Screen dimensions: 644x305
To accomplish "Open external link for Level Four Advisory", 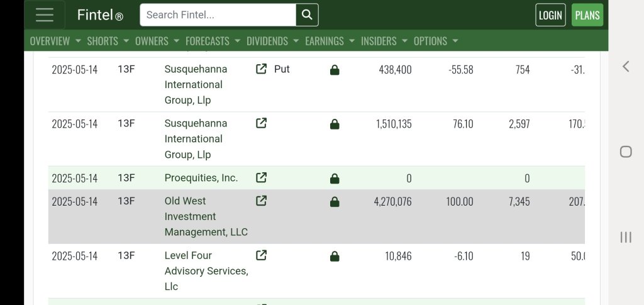I will click(261, 255).
